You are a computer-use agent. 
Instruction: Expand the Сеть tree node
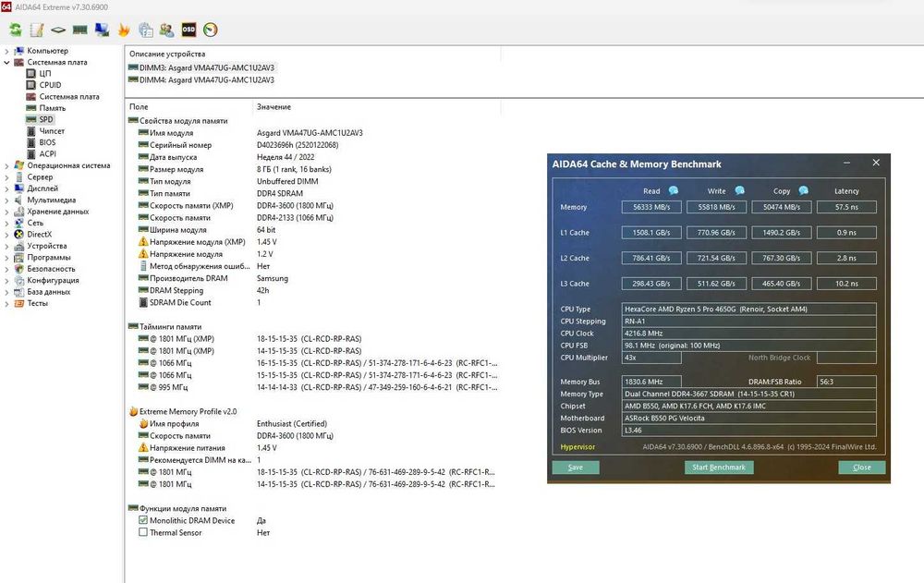pyautogui.click(x=6, y=224)
